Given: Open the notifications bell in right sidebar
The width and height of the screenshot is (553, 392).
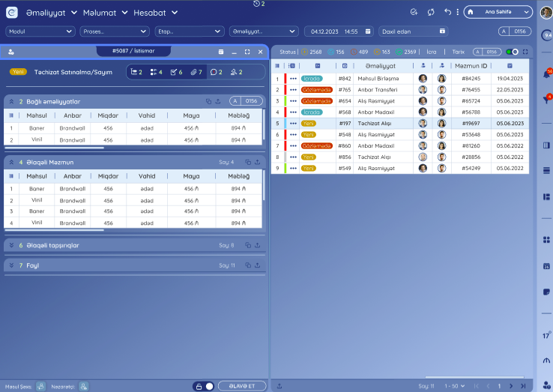Looking at the screenshot, I should [546, 74].
